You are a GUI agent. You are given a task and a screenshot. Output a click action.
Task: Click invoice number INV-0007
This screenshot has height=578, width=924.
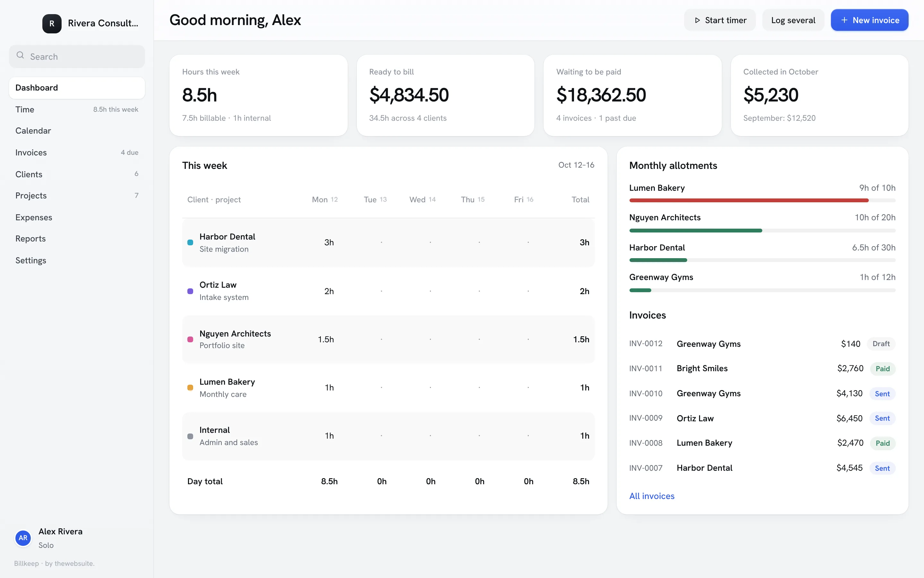click(x=646, y=468)
